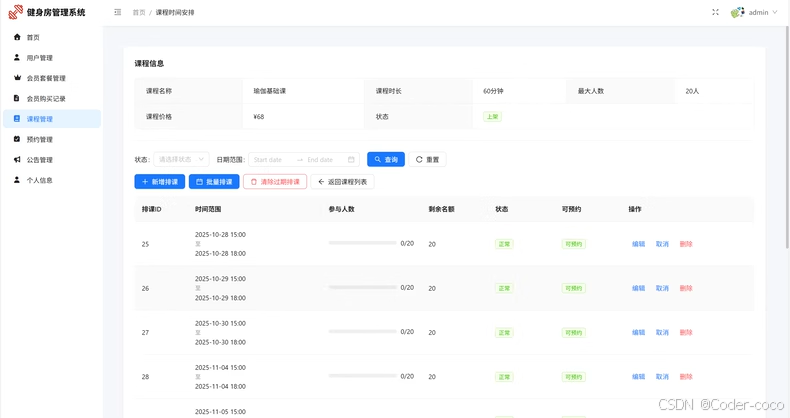
Task: Click the 2025-10-28 15:00 start time cell
Action: coord(220,235)
